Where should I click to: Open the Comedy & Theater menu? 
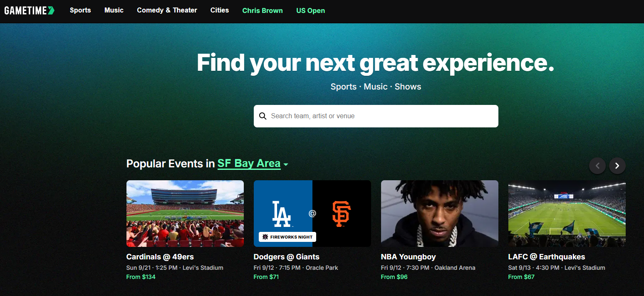click(167, 10)
